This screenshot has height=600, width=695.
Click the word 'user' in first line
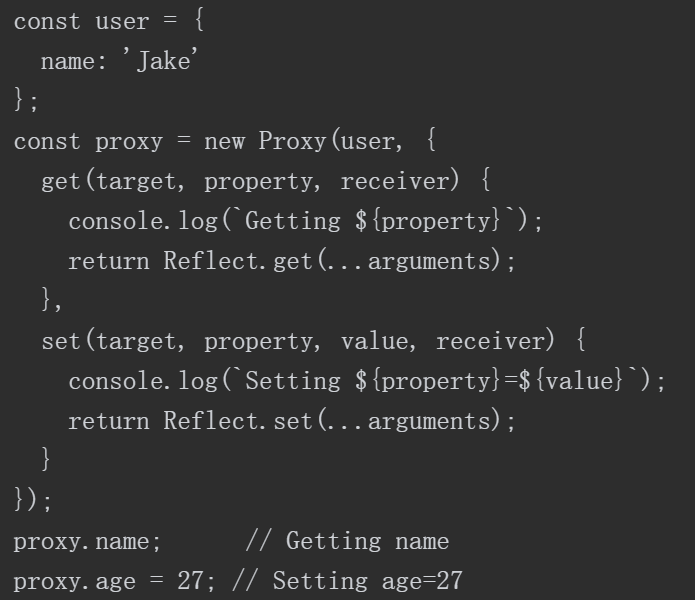(x=122, y=22)
